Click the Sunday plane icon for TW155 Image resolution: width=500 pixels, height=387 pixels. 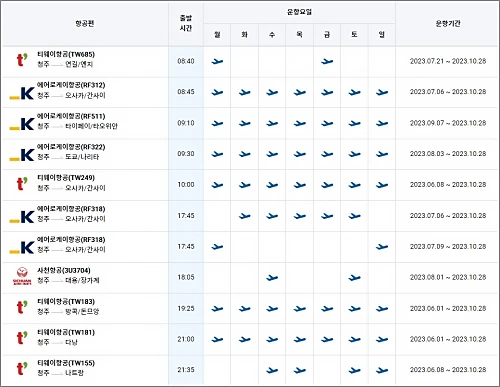click(x=382, y=370)
